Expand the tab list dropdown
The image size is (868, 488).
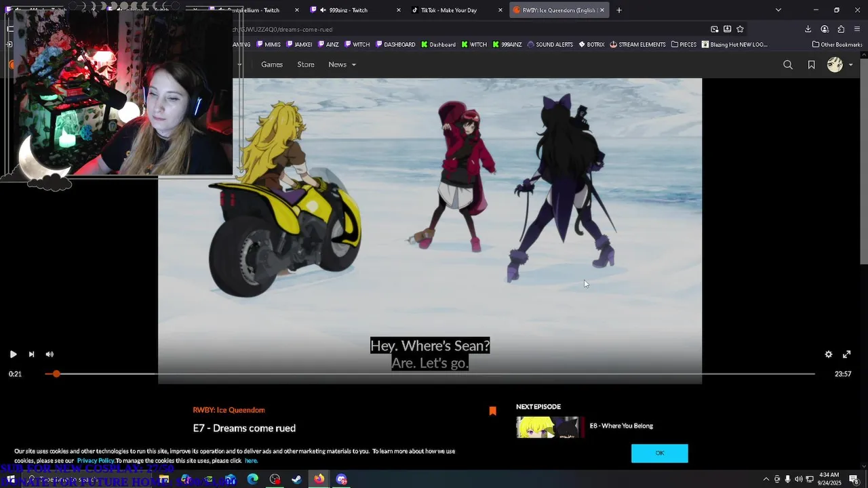coord(778,10)
